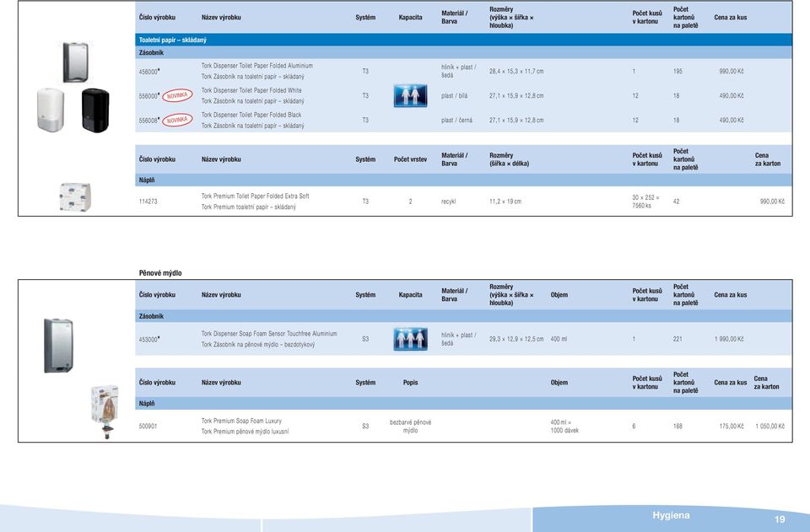Image resolution: width=810 pixels, height=532 pixels.
Task: Click the 'plast / bílá' material cell
Action: [x=455, y=95]
